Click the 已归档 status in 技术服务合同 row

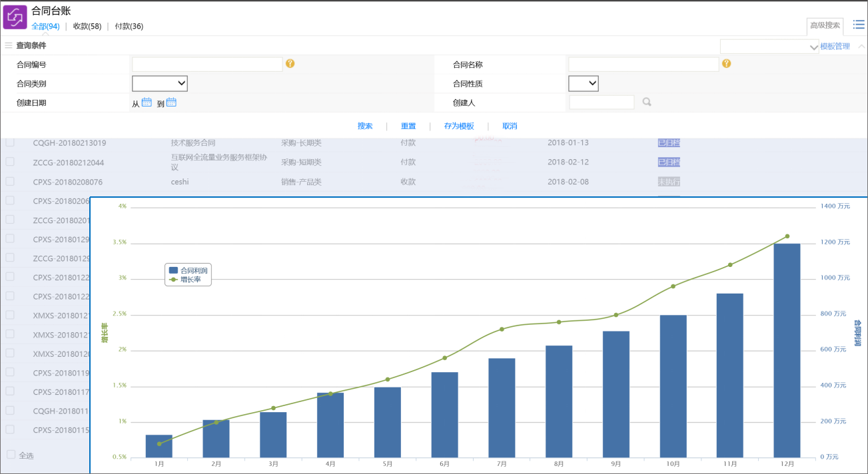[x=669, y=142]
